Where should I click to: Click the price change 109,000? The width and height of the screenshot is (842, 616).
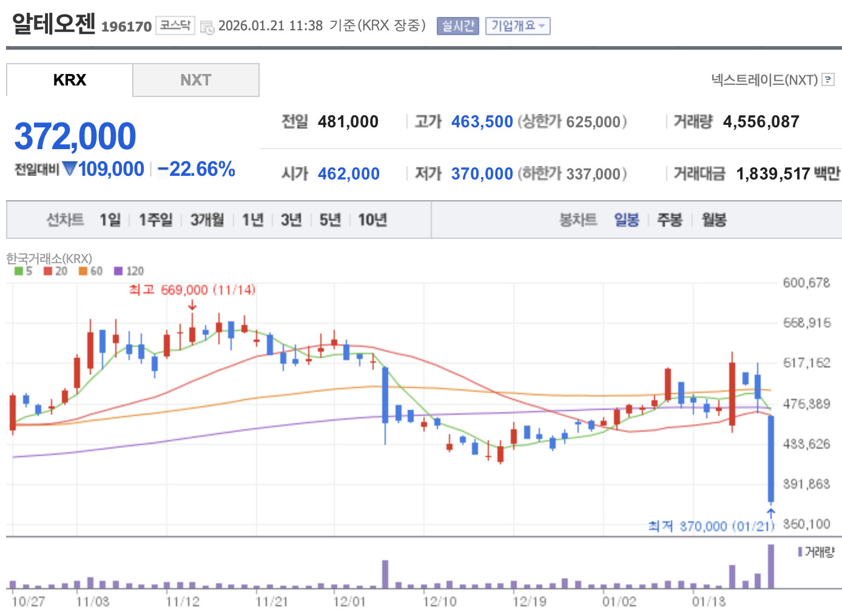pyautogui.click(x=112, y=169)
